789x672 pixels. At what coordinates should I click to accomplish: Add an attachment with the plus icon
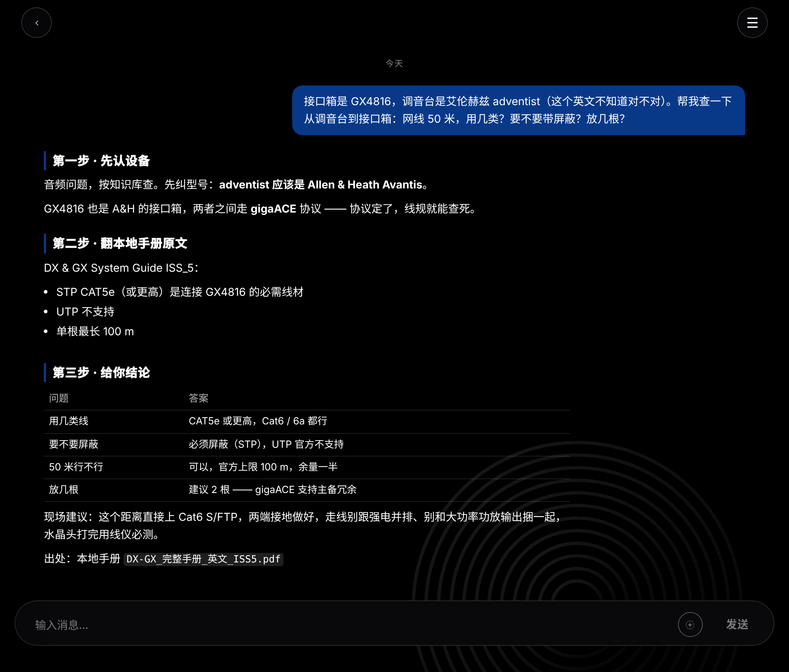(x=690, y=625)
